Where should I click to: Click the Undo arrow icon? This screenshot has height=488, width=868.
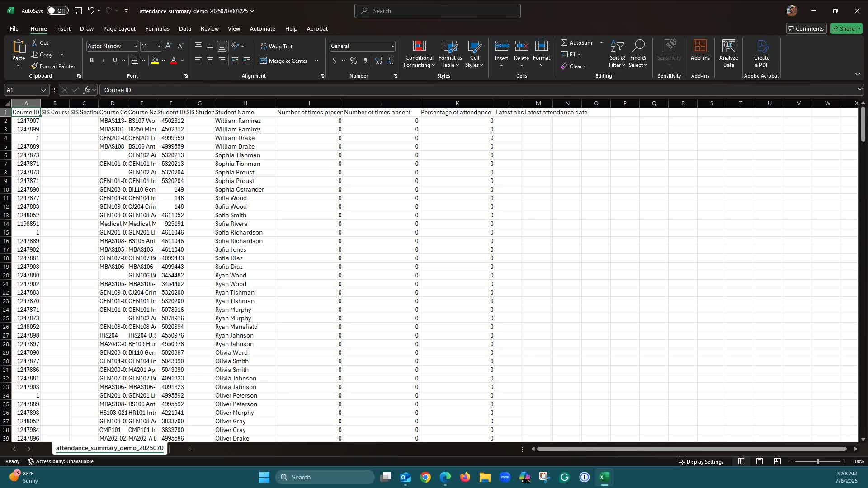91,11
